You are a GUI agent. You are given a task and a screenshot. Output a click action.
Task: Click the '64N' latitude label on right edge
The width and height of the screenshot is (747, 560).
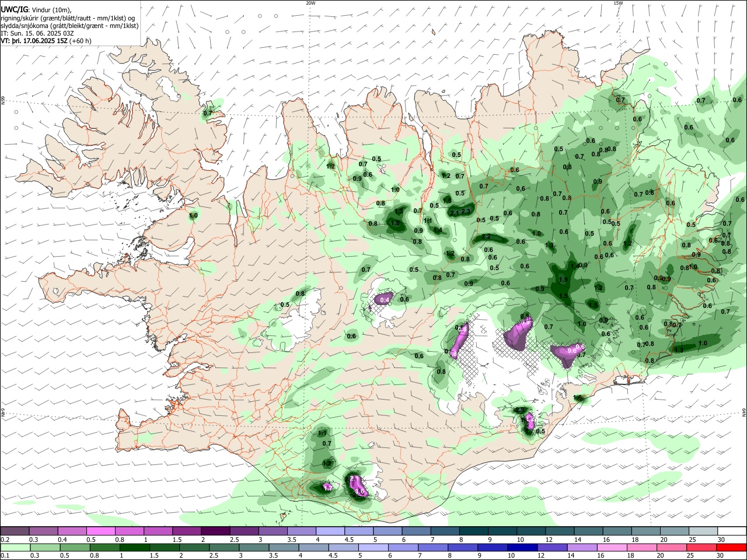pyautogui.click(x=744, y=412)
